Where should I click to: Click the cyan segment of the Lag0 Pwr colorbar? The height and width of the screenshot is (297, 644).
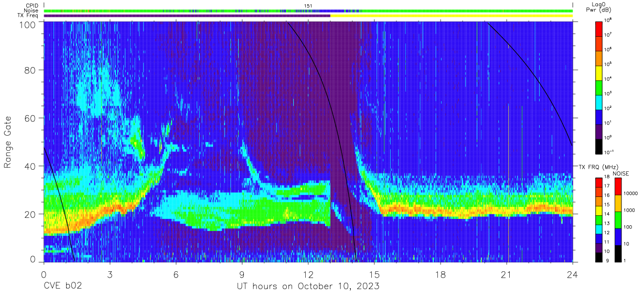(599, 102)
